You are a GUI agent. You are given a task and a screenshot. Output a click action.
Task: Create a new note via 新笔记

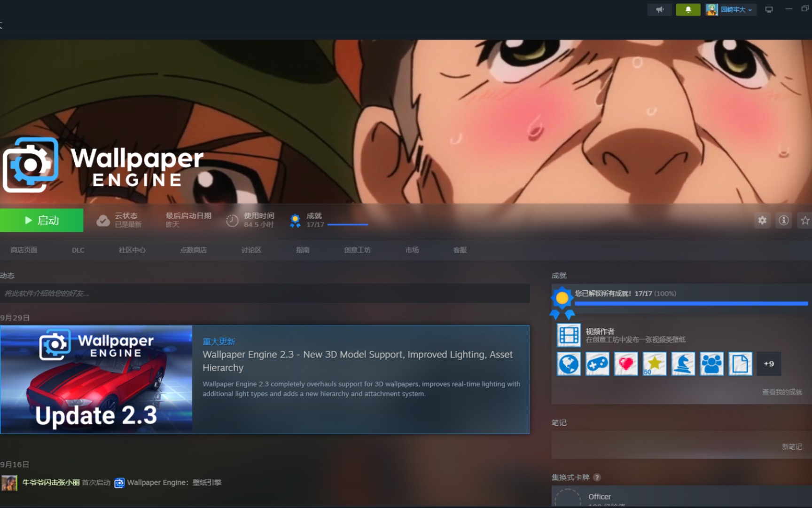792,446
